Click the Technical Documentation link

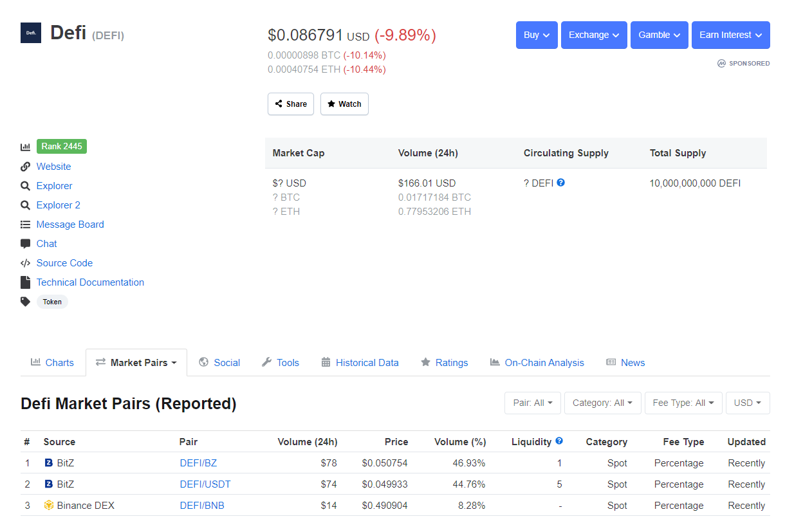pos(90,282)
